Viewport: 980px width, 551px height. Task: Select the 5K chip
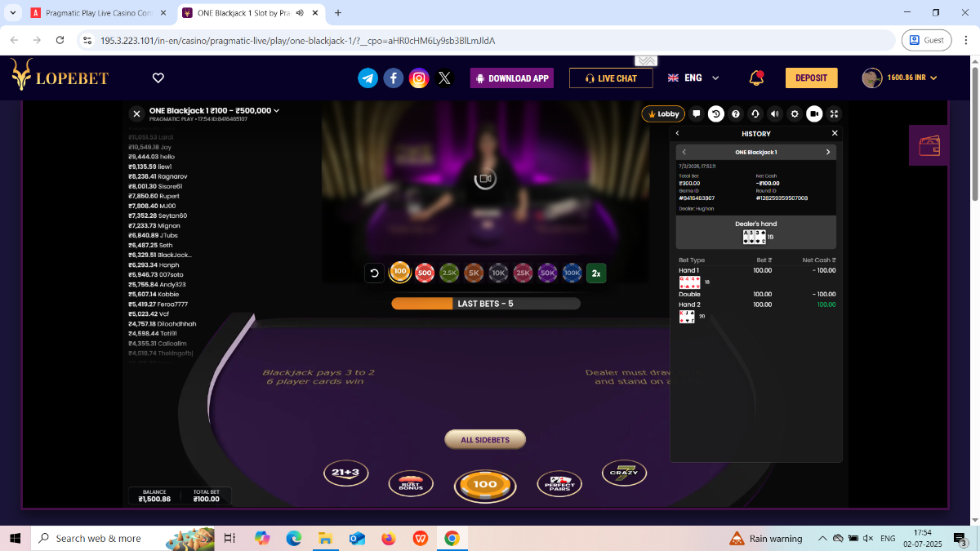[x=474, y=273]
